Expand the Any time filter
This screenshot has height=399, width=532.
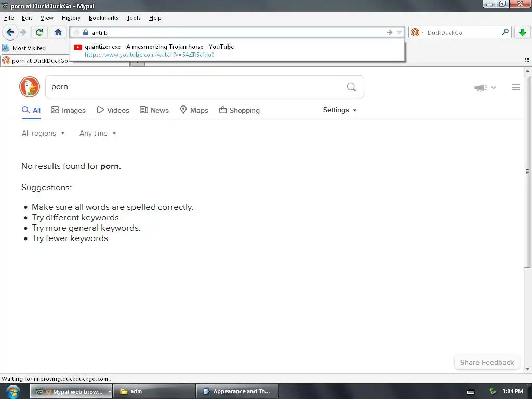point(98,133)
